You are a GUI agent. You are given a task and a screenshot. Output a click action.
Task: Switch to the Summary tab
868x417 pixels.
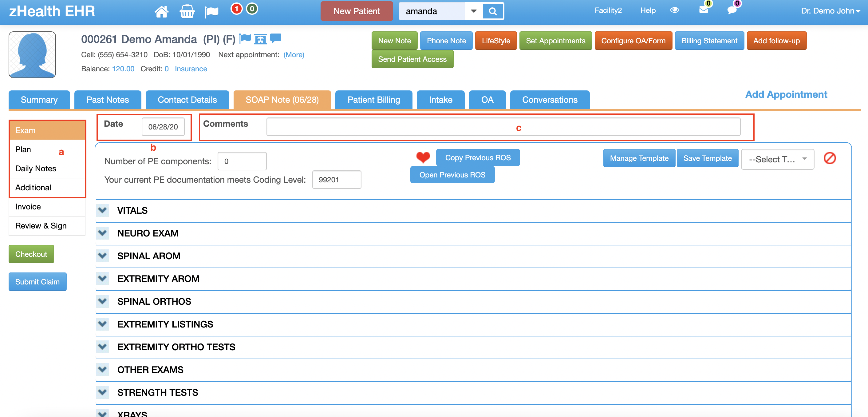tap(39, 100)
